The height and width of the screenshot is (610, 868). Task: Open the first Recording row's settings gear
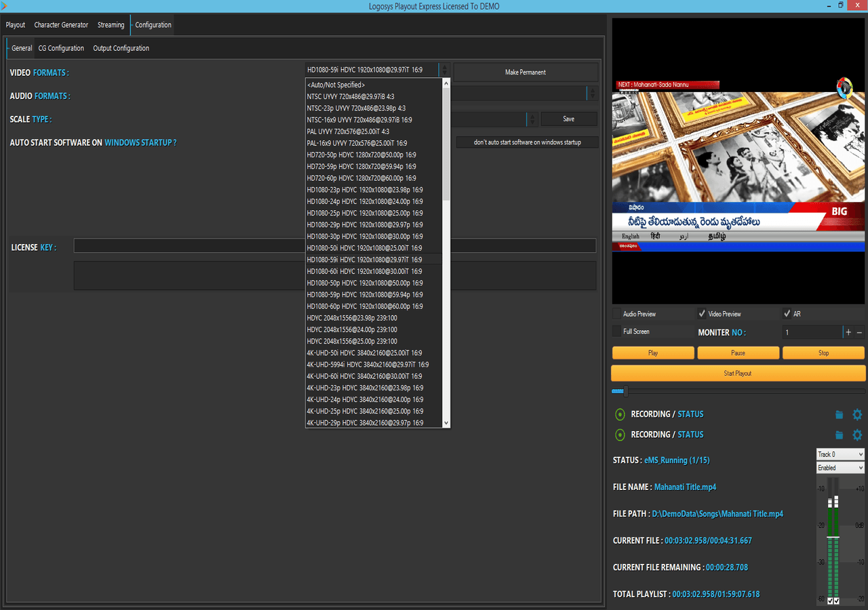click(x=857, y=415)
